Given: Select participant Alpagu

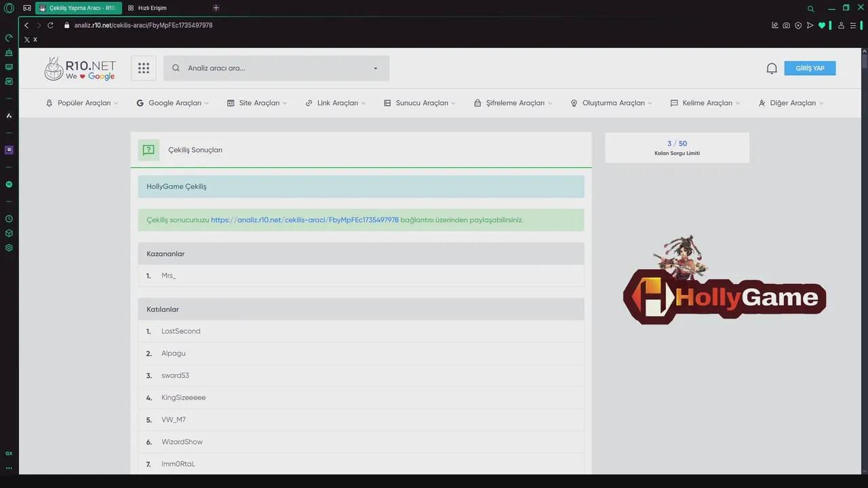Looking at the screenshot, I should (x=174, y=353).
